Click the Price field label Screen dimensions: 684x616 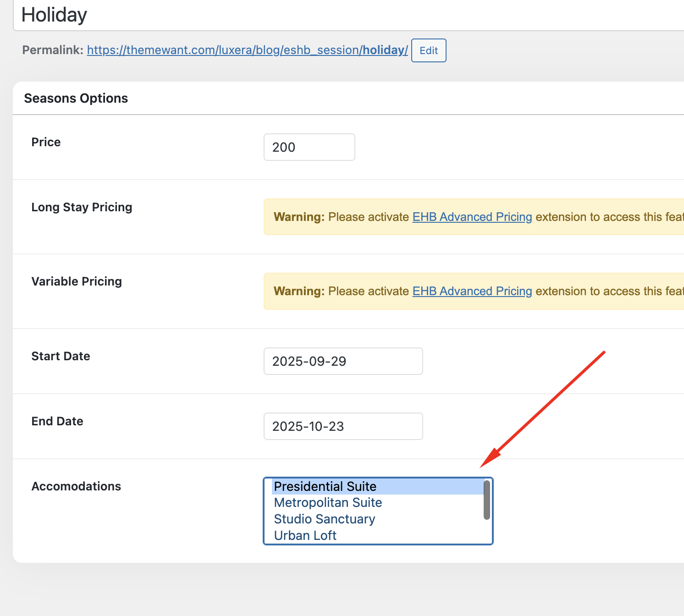click(46, 142)
